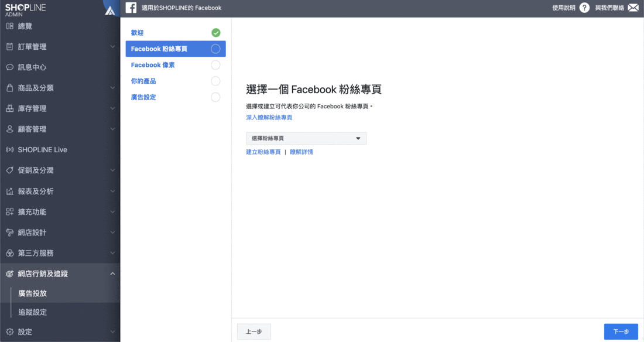Click the 網店設計 paint roller icon

(x=10, y=232)
